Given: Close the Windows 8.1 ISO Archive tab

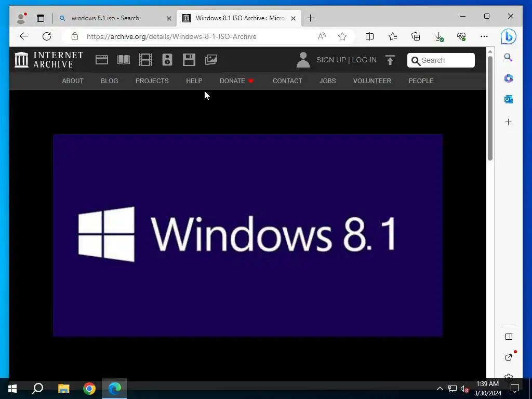Looking at the screenshot, I should (x=294, y=18).
